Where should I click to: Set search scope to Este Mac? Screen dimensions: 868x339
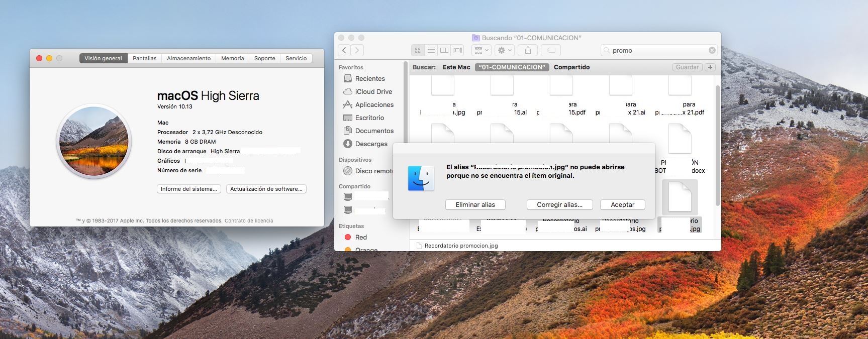point(456,67)
